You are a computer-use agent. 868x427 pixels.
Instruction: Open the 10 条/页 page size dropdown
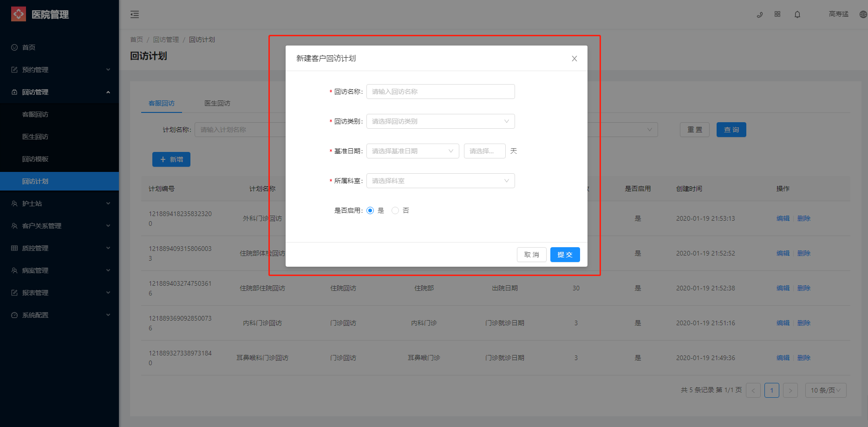coord(826,390)
